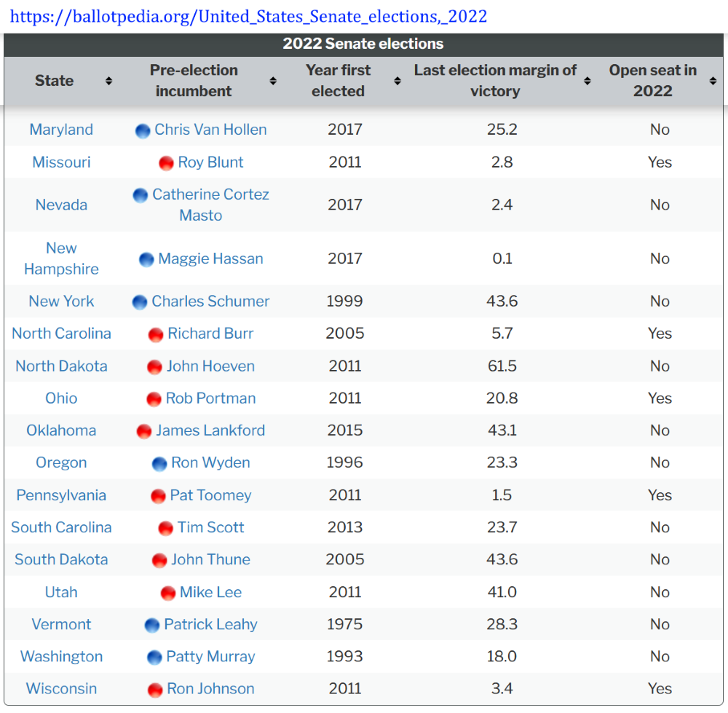Click the red dot beside Tim Scott
Image resolution: width=728 pixels, height=713 pixels.
tap(165, 528)
